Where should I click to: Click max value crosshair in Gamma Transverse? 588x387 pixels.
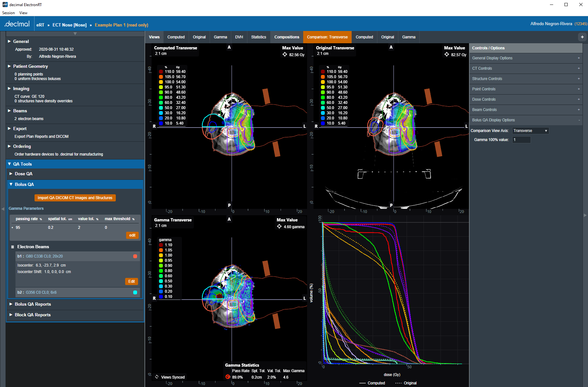click(x=279, y=227)
